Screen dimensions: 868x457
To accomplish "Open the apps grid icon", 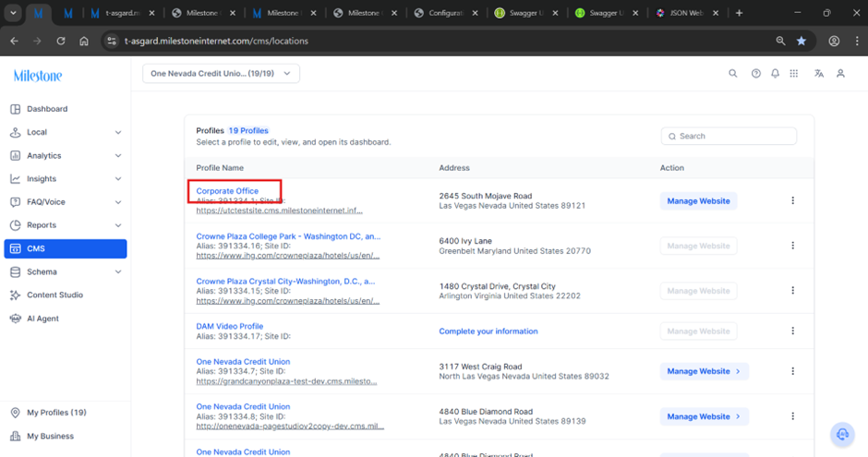I will click(x=794, y=73).
